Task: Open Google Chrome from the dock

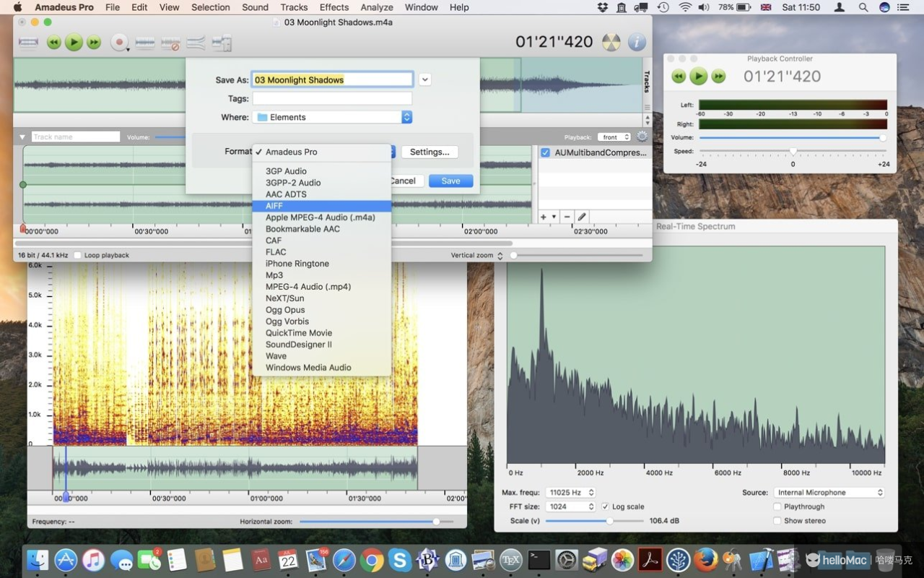Action: (x=372, y=559)
